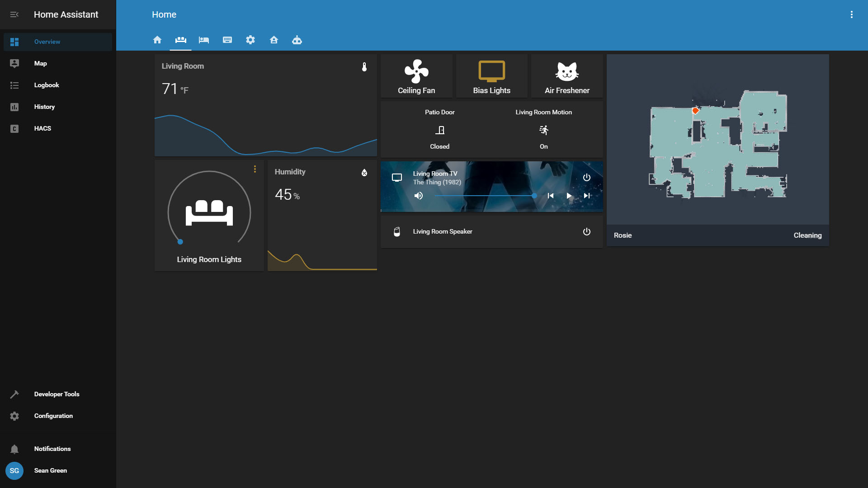Click the Living Room Motion icon

(x=544, y=130)
